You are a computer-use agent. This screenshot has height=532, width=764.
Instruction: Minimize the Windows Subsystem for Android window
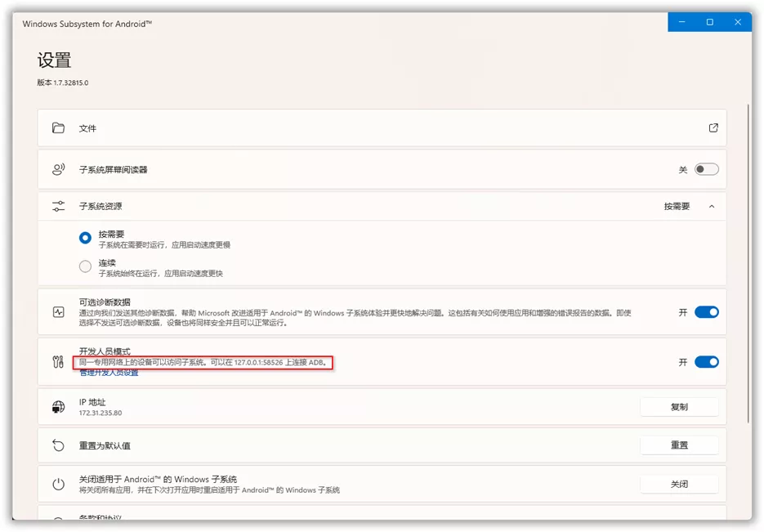tap(681, 22)
